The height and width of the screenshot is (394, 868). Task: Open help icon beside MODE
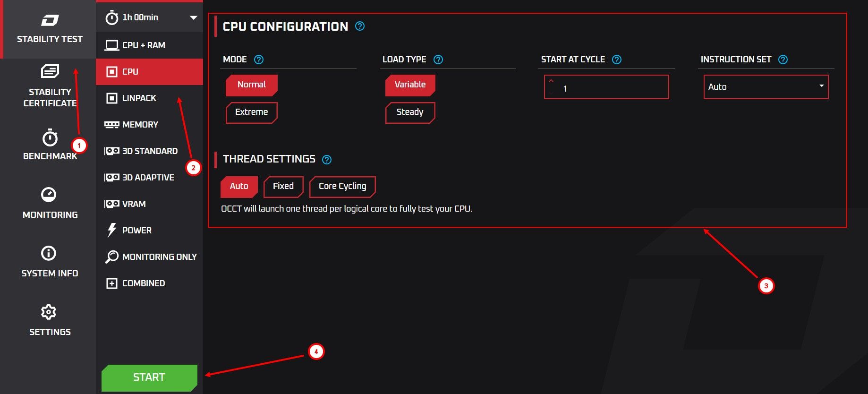point(259,60)
